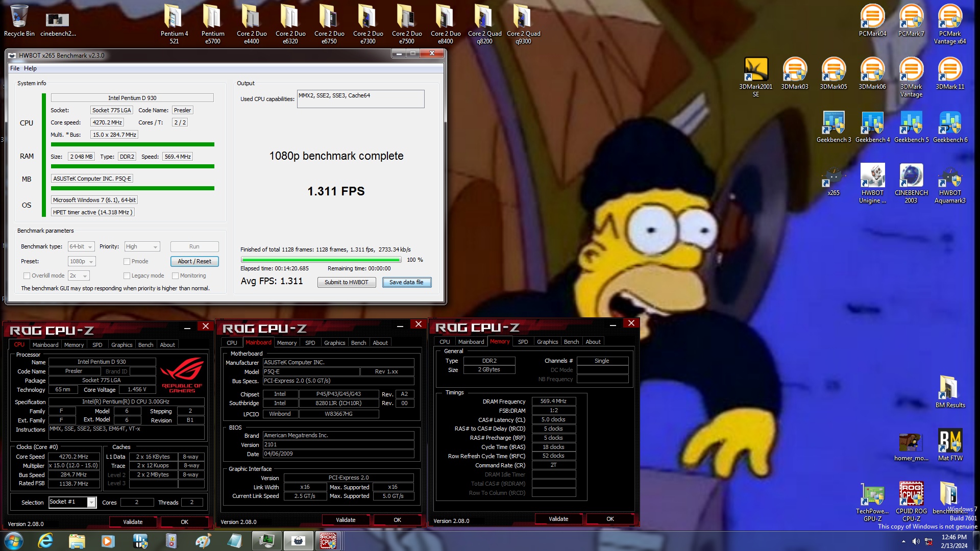
Task: Click the Save data file button
Action: pyautogui.click(x=406, y=282)
